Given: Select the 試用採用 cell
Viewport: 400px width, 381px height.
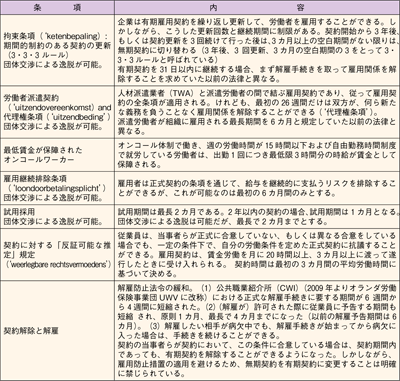Looking at the screenshot, I should (x=57, y=216).
